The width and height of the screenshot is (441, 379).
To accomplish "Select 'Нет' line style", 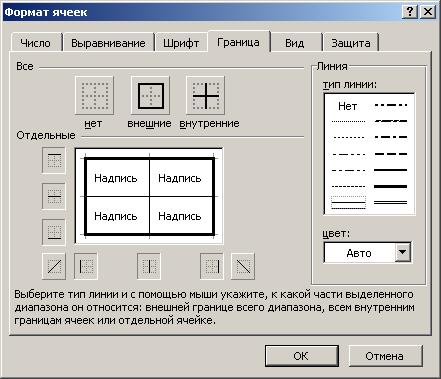I will [x=347, y=106].
